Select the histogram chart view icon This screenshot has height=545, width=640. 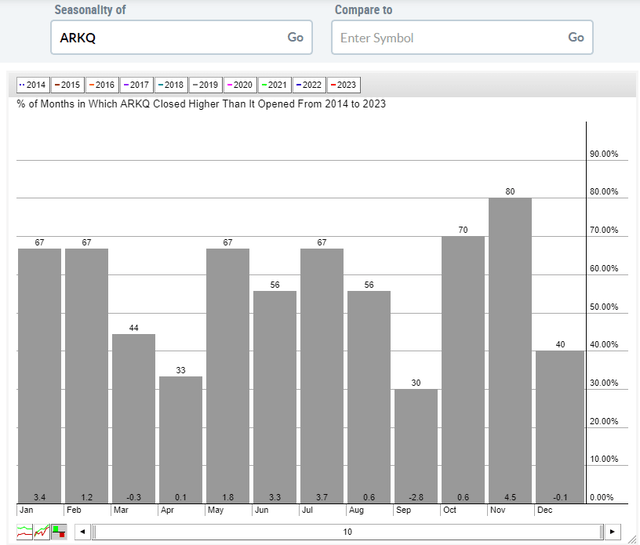point(59,532)
